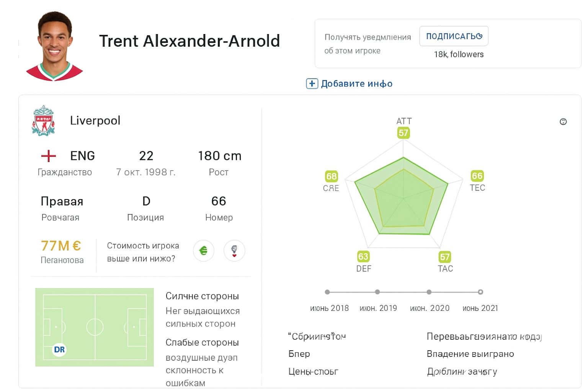Viewport: 588px width, 392px height.
Task: Click the Liverpool club crest
Action: 43,121
